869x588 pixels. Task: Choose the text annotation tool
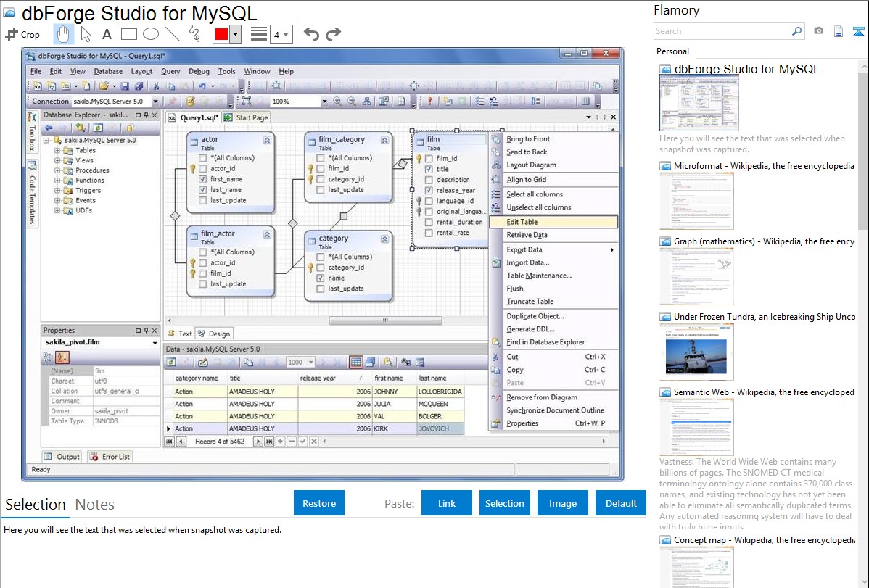(x=107, y=34)
